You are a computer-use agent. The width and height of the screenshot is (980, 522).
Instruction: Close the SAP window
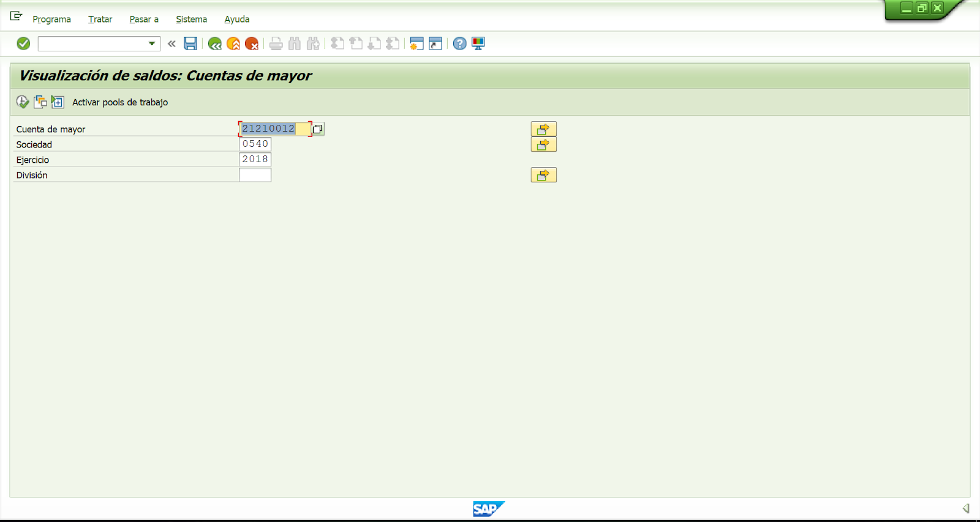coord(937,8)
